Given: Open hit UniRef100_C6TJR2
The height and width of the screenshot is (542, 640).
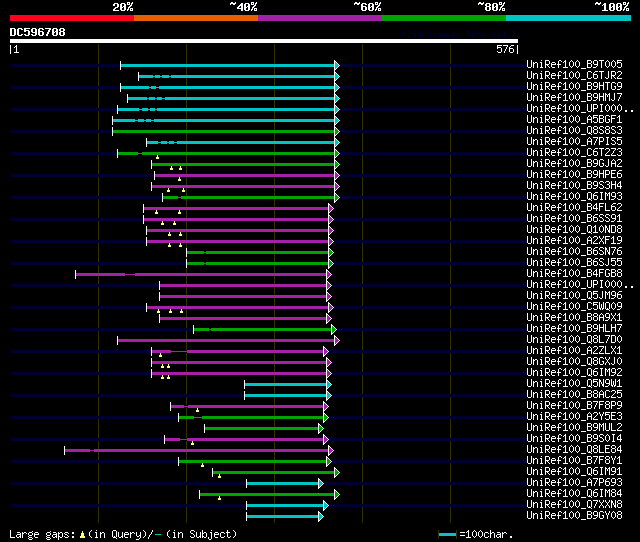Looking at the screenshot, I should (574, 75).
